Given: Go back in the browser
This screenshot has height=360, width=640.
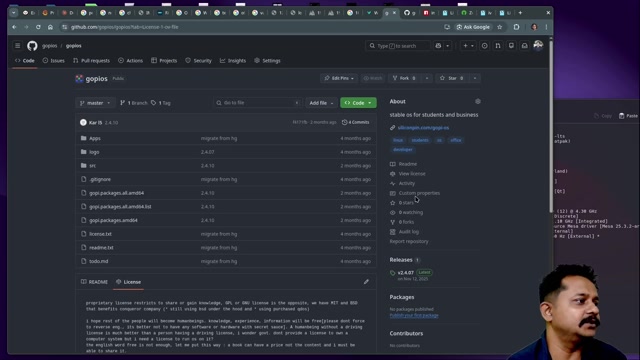Looking at the screenshot, I should pyautogui.click(x=14, y=27).
